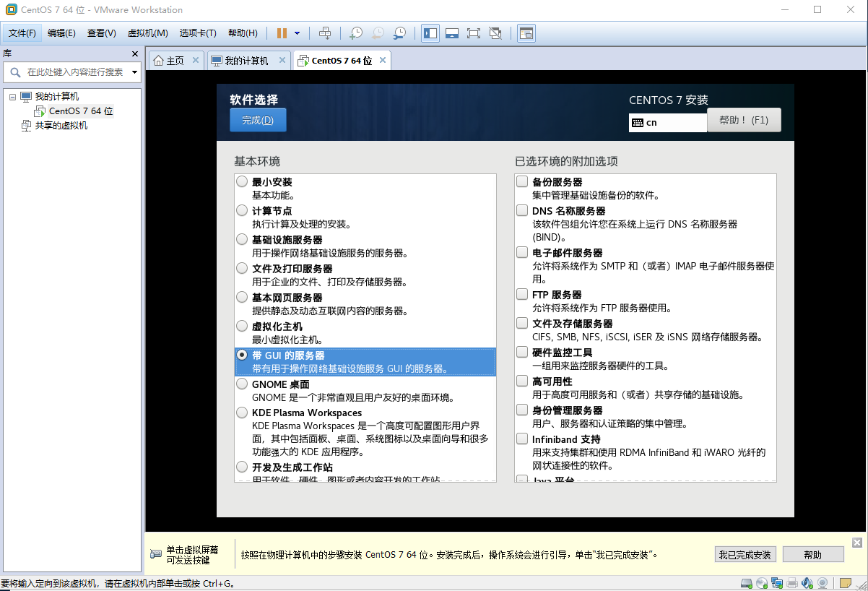868x591 pixels.
Task: Click the CD/DVD drive status icon
Action: [763, 583]
